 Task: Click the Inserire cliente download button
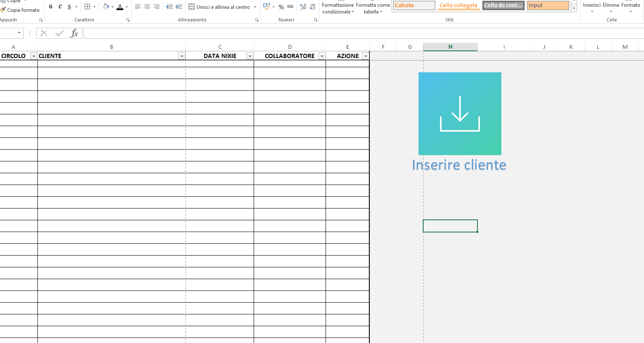(x=460, y=113)
